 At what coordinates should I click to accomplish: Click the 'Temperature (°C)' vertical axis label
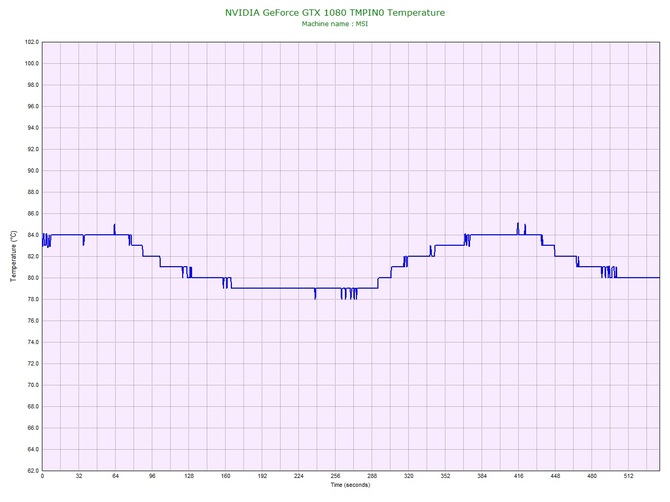point(13,256)
